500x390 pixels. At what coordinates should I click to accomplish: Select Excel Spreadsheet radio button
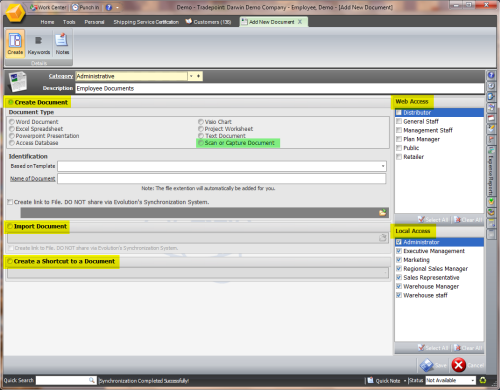coord(12,129)
